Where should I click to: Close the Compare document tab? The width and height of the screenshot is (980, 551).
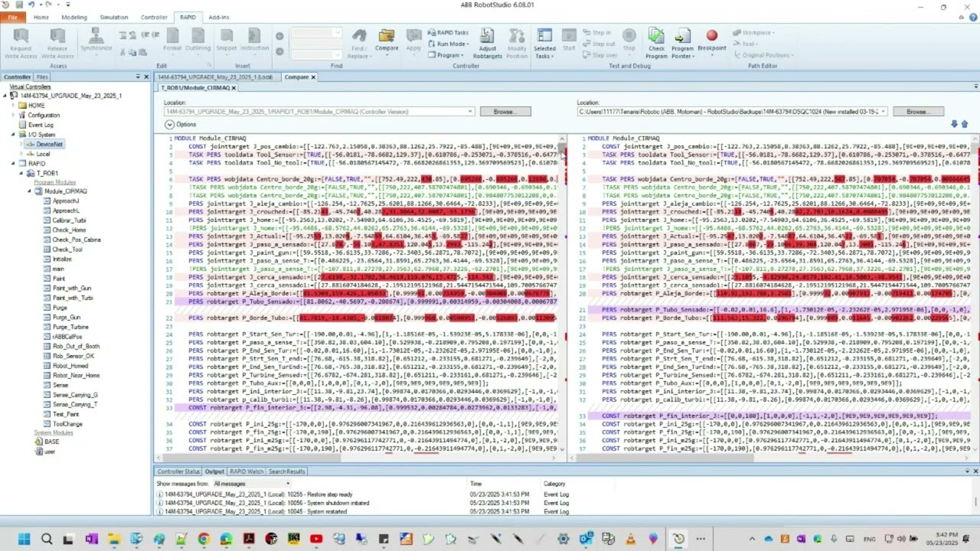(313, 77)
